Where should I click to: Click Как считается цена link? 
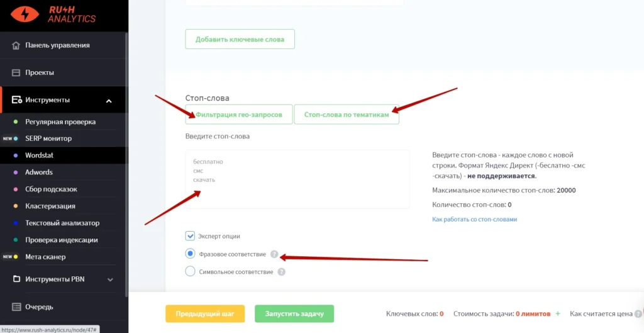click(x=601, y=314)
